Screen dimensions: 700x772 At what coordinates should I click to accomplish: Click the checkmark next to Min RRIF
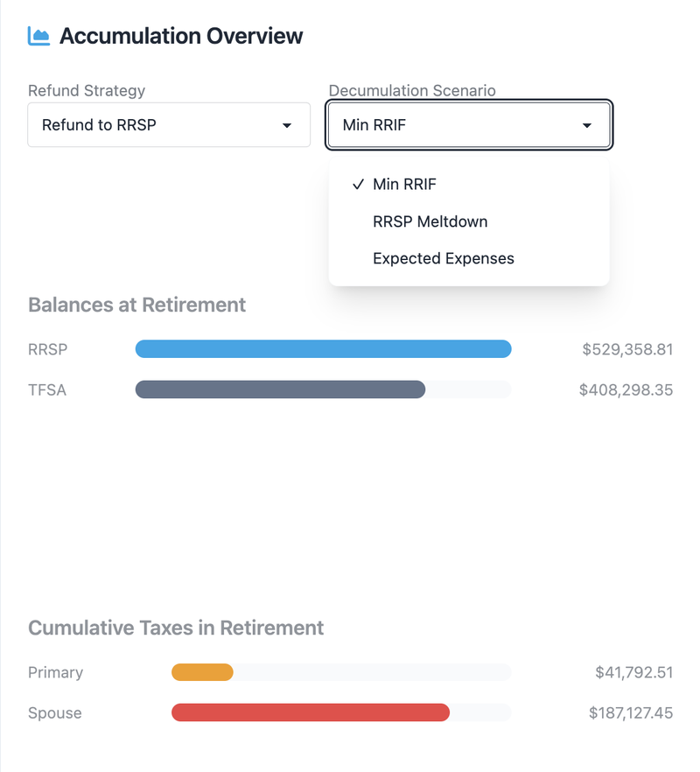358,185
